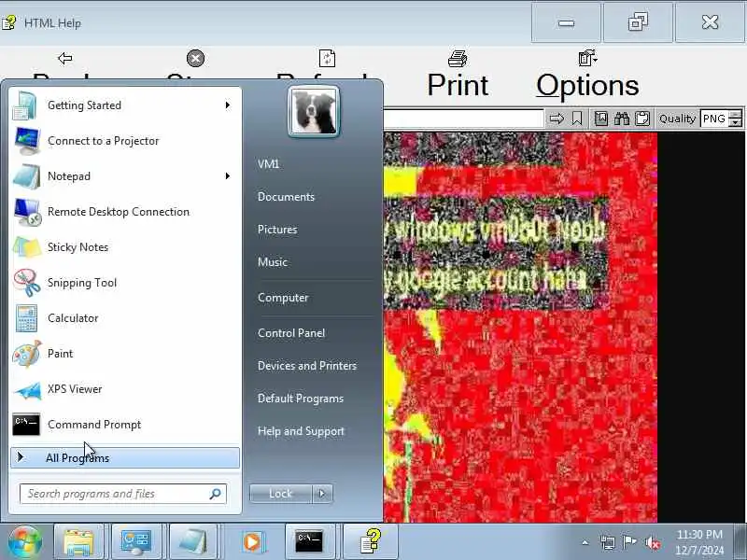
Task: Open shutdown options arrow beside Lock
Action: tap(322, 494)
